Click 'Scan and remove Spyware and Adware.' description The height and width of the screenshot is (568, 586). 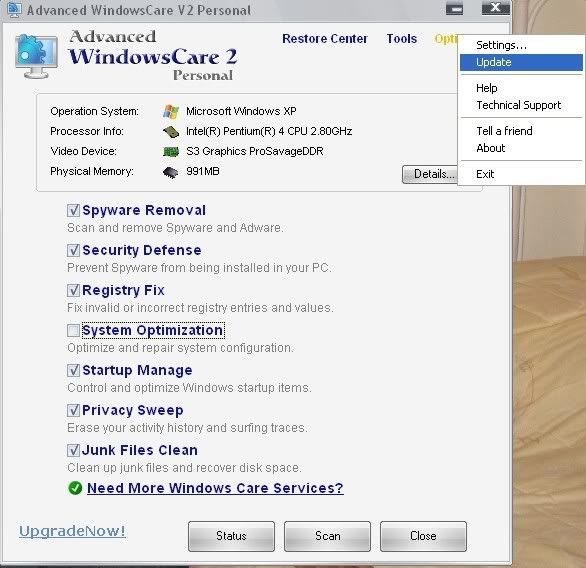(175, 228)
